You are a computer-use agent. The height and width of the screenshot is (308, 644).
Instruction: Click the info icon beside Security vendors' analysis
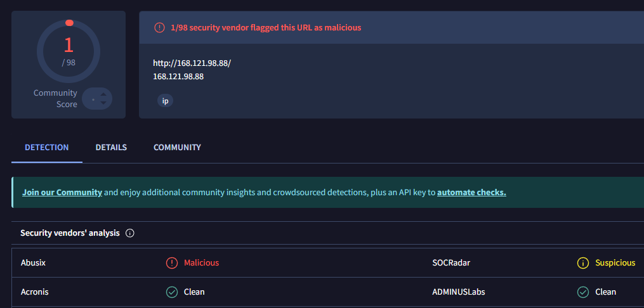point(130,233)
